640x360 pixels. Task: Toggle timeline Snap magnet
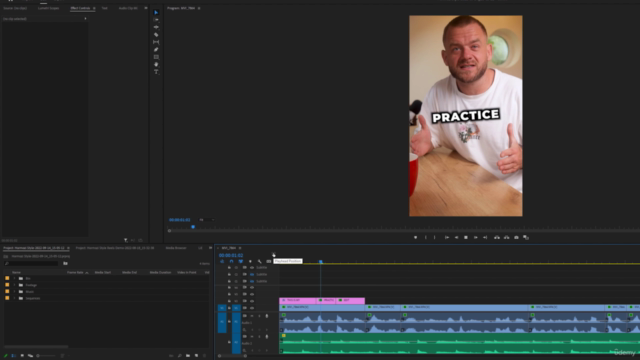point(231,261)
